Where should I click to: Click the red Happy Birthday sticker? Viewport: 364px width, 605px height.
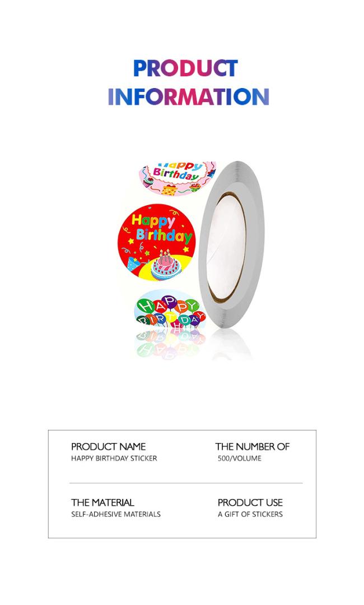(157, 243)
